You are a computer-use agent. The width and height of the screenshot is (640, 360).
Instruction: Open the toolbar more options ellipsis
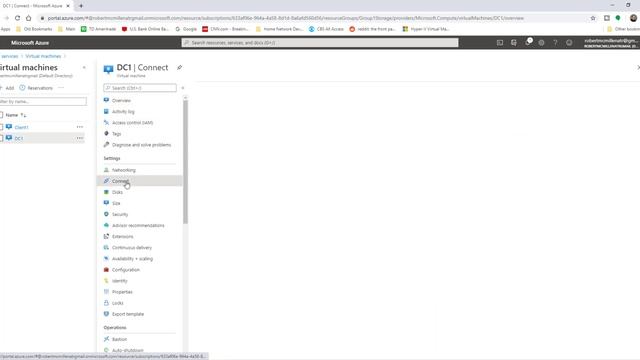(61, 88)
